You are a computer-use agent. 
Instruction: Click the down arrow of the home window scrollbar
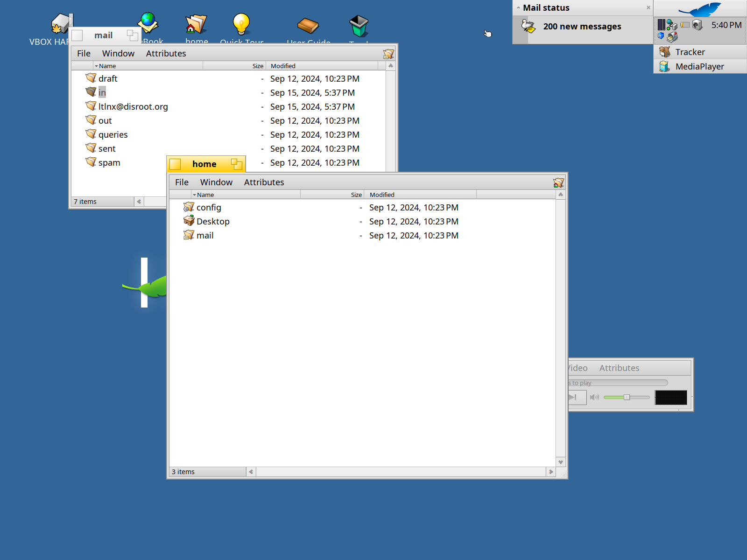(561, 462)
